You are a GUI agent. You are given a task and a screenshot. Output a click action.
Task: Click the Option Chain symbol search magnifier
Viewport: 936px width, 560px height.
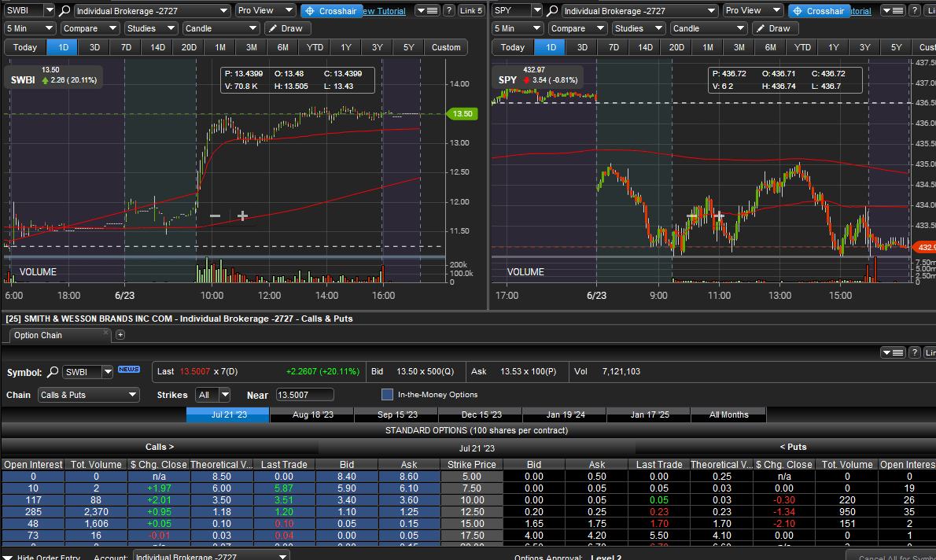coord(53,372)
